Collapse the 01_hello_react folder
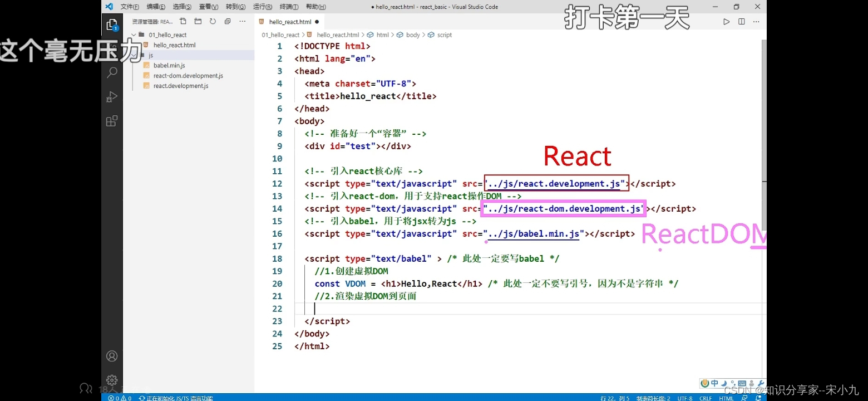This screenshot has width=868, height=401. tap(134, 35)
